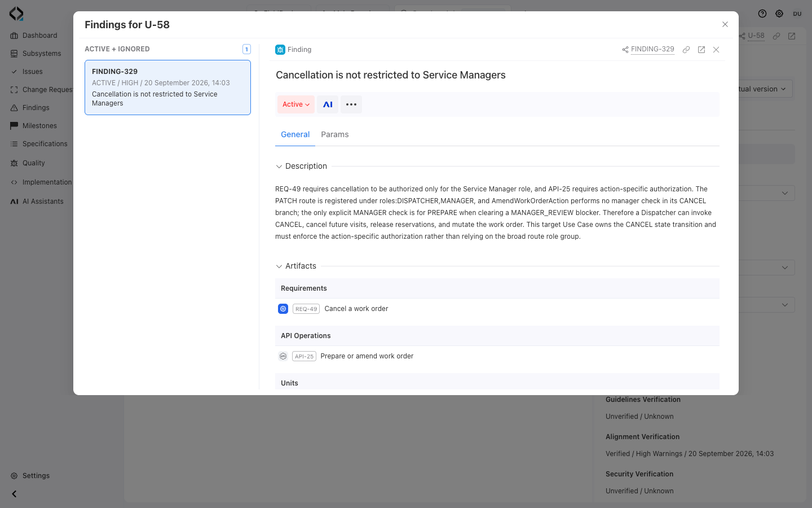
Task: Close the finding detail panel
Action: tap(716, 50)
